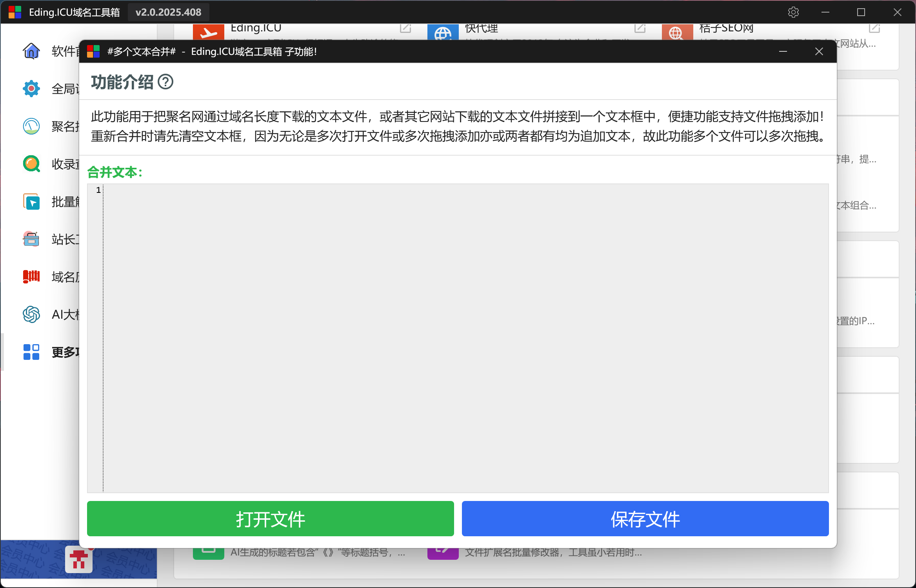Viewport: 916px width, 588px height.
Task: Click the AI生成的标题 description text
Action: coord(318,552)
